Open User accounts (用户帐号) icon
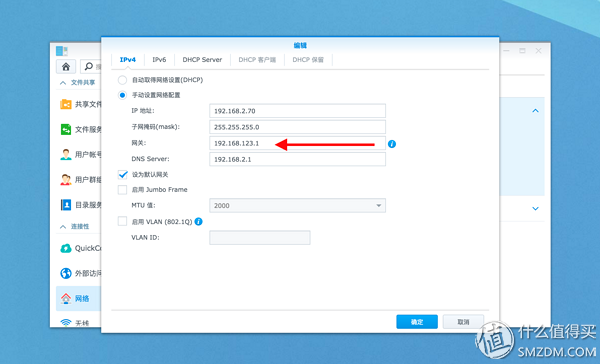 coord(66,154)
